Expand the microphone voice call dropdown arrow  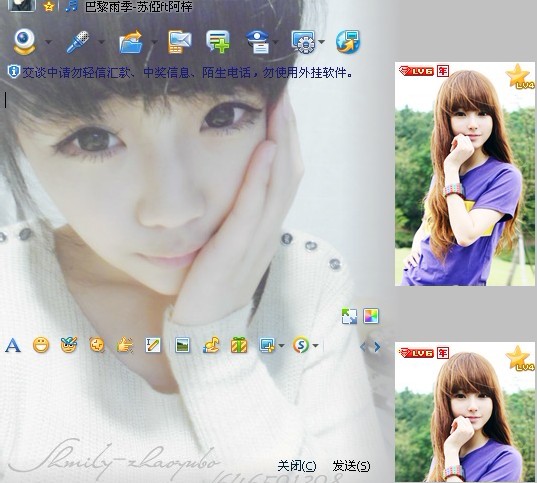[101, 42]
